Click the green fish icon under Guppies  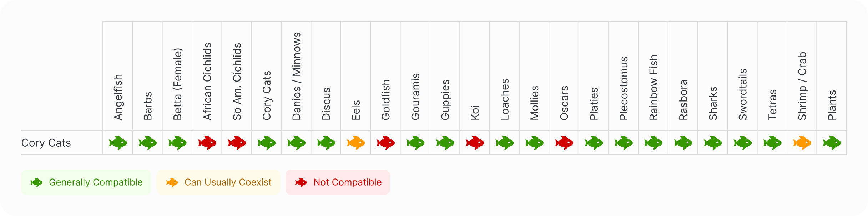click(x=445, y=143)
